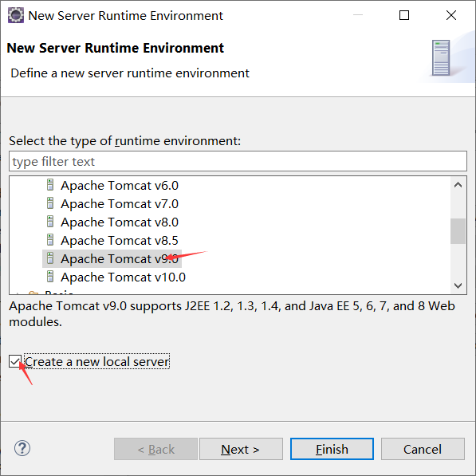Image resolution: width=476 pixels, height=476 pixels.
Task: Click the Apache Tomcat v6.0 server icon
Action: click(50, 185)
